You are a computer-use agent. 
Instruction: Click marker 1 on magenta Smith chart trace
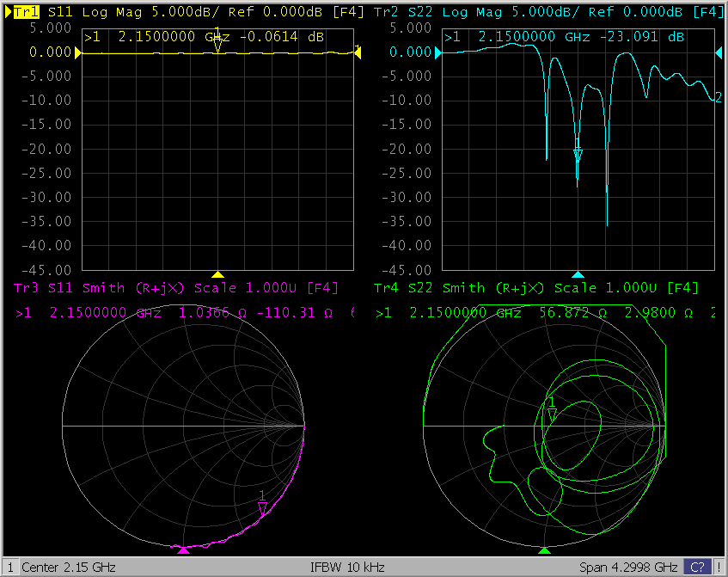click(263, 507)
